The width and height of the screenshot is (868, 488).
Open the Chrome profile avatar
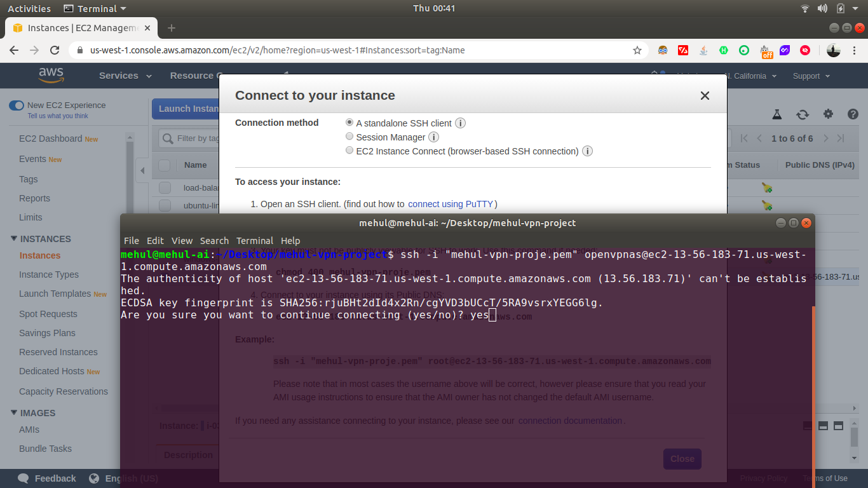click(x=834, y=50)
